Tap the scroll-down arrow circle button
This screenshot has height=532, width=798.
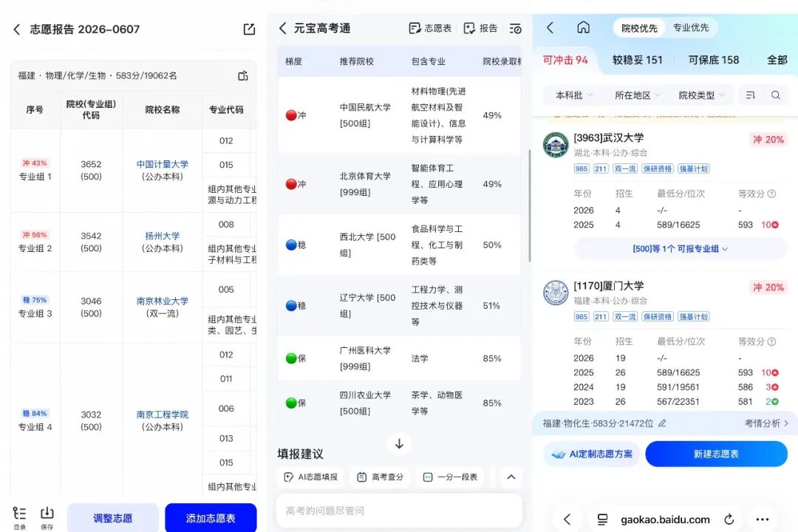399,444
